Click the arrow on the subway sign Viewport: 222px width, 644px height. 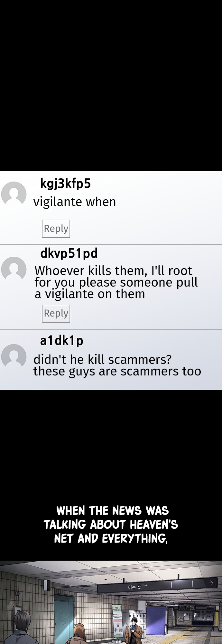point(210,583)
